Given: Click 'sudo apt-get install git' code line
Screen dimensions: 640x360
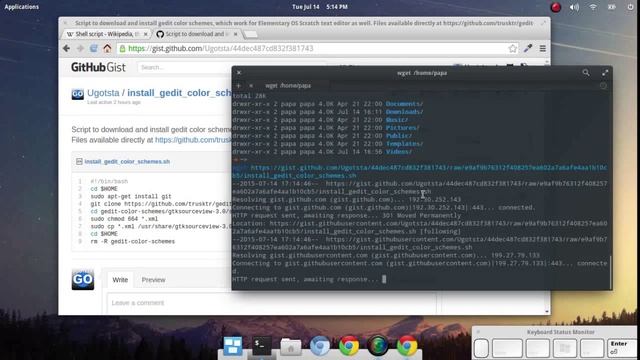Looking at the screenshot, I should pyautogui.click(x=131, y=196).
